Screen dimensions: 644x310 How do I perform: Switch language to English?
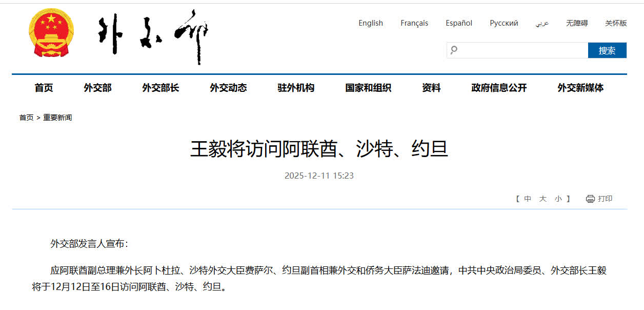[x=371, y=23]
